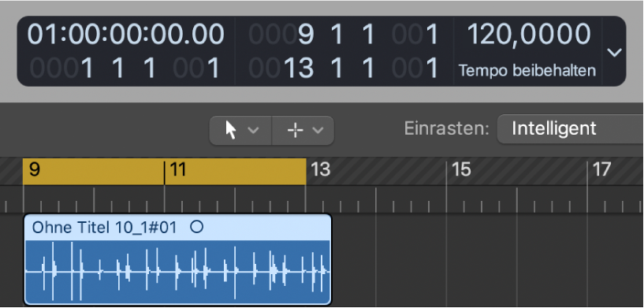Click the cycle end position 13 1 1 1

click(344, 69)
